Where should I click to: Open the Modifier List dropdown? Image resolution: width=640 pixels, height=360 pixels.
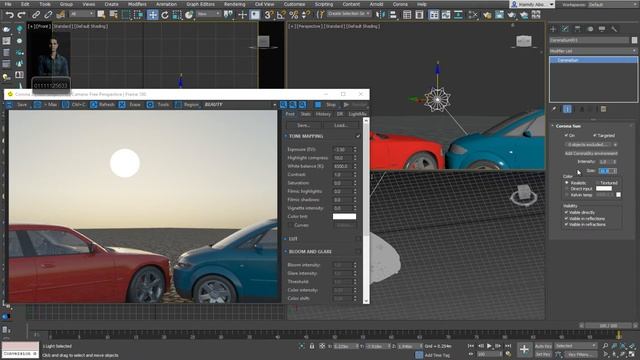click(593, 51)
